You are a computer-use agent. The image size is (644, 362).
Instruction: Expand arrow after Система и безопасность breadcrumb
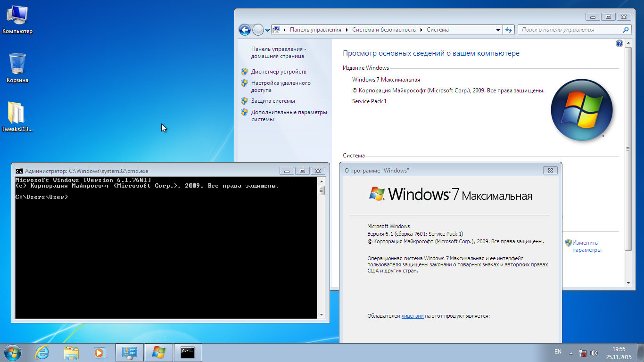tap(421, 30)
